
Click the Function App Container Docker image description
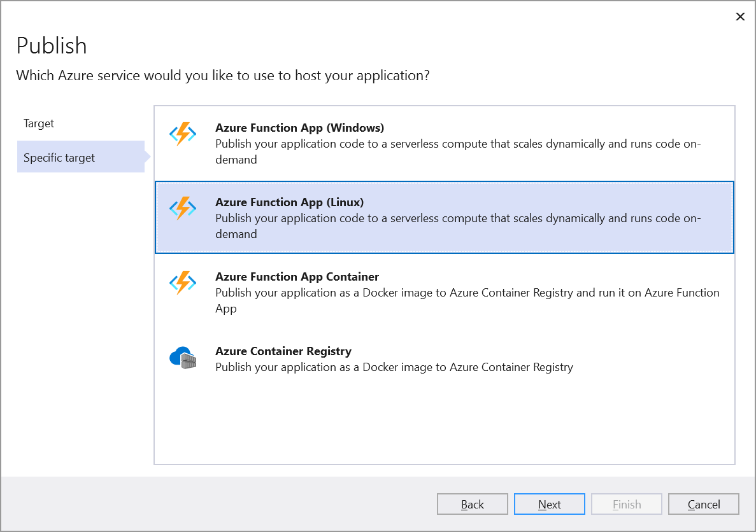click(x=467, y=300)
